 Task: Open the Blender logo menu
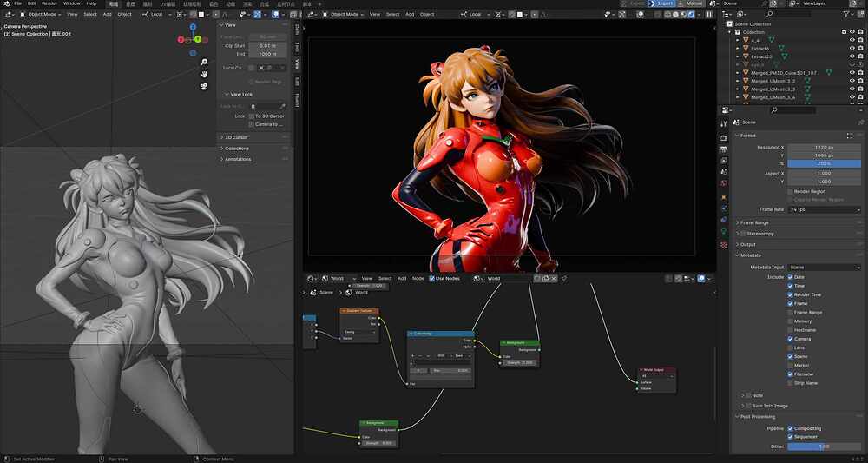click(x=5, y=3)
